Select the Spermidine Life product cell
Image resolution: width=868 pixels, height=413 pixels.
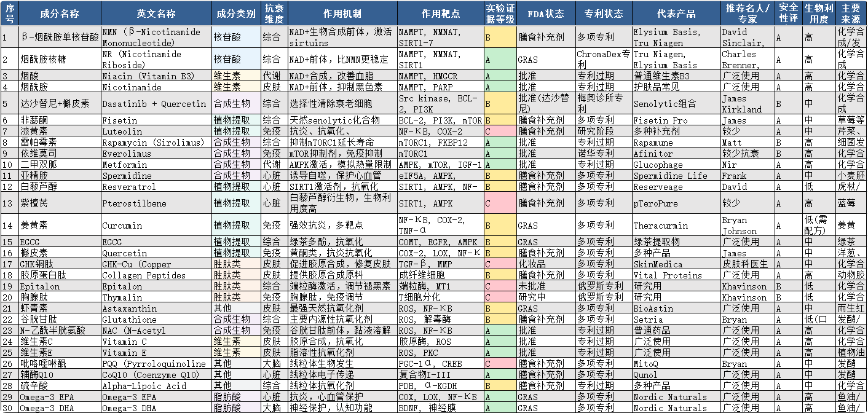(676, 175)
